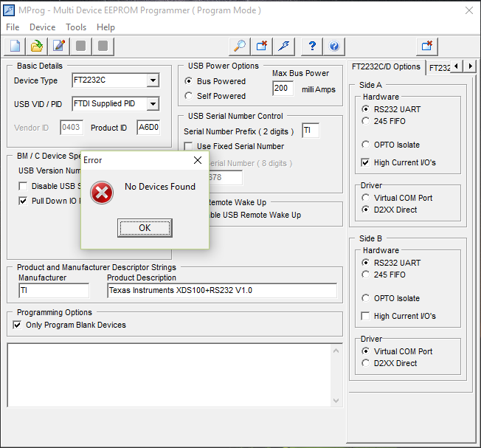Click the first grayed-out square toolbar button
This screenshot has height=448, width=481.
(81, 46)
